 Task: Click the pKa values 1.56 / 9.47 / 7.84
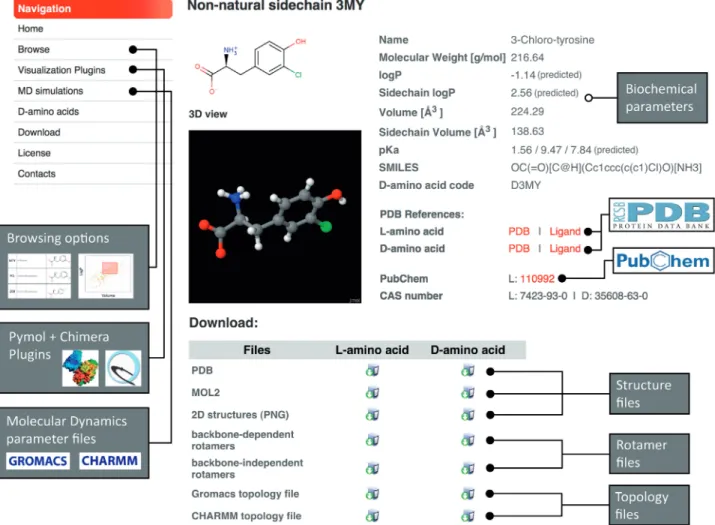click(x=551, y=150)
